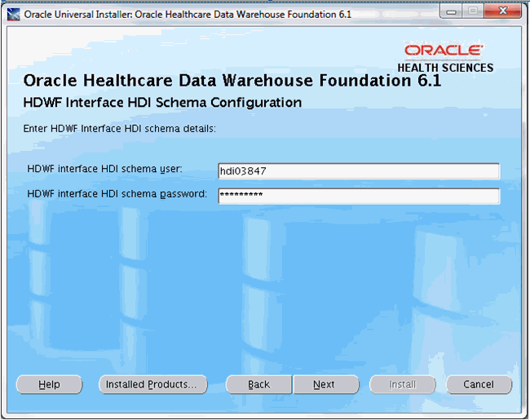The width and height of the screenshot is (530, 420).
Task: Click the greyed-out Install button
Action: point(403,384)
